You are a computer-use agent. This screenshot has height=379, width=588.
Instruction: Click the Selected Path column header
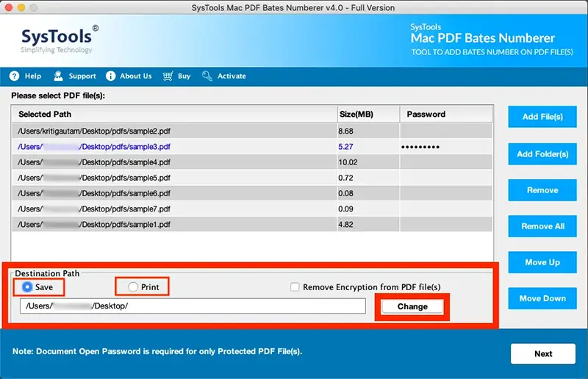[x=174, y=114]
